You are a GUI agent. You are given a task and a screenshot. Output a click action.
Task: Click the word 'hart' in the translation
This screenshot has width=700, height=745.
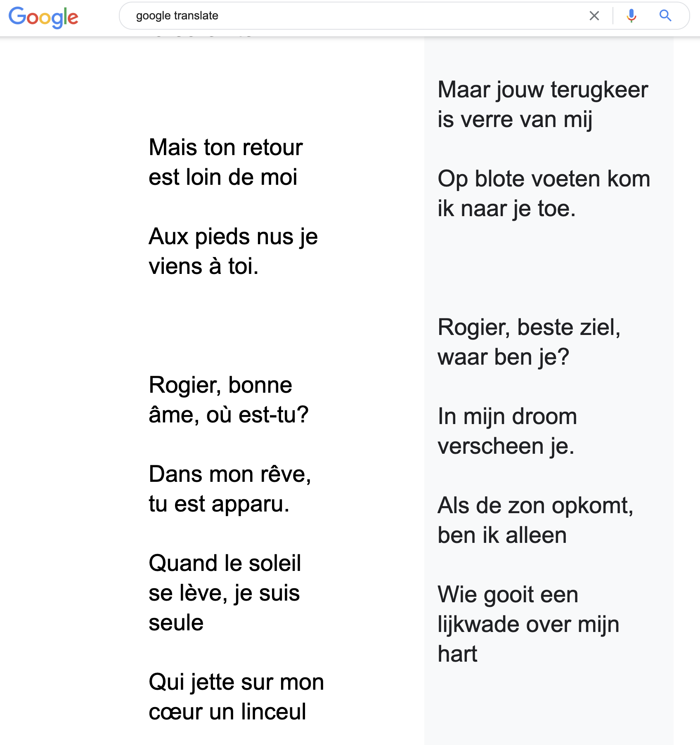click(457, 654)
